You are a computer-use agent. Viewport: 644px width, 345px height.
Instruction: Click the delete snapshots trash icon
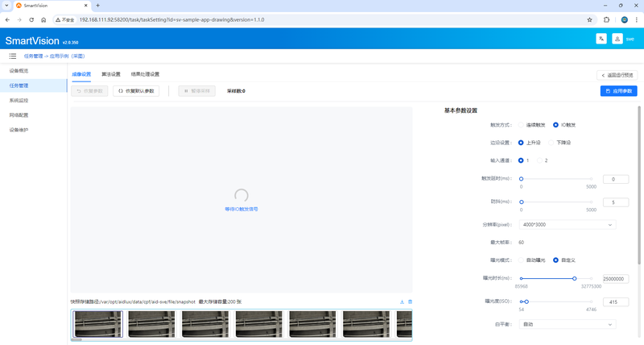tap(410, 301)
